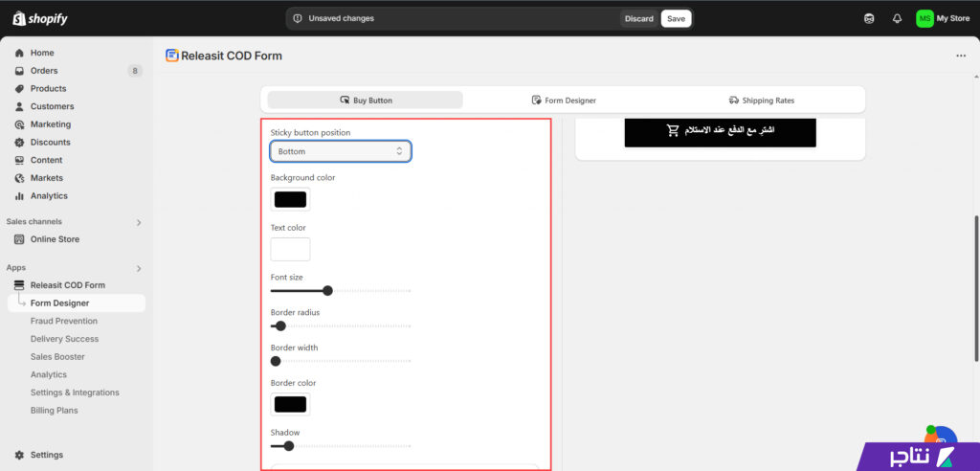The image size is (980, 471).
Task: Click the Customers person icon
Action: tap(19, 106)
